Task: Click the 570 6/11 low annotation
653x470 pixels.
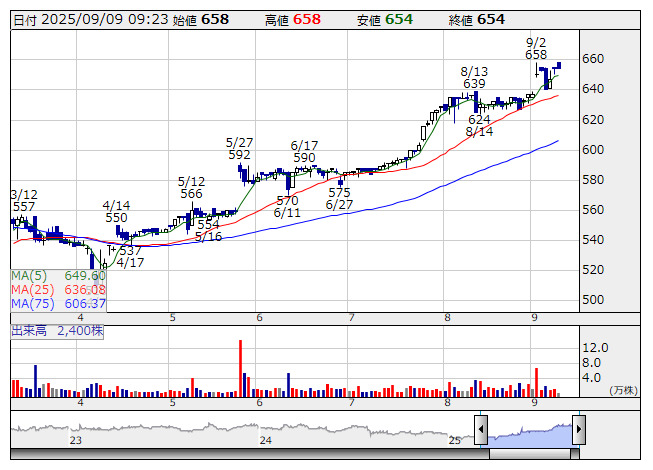Action: coord(287,206)
